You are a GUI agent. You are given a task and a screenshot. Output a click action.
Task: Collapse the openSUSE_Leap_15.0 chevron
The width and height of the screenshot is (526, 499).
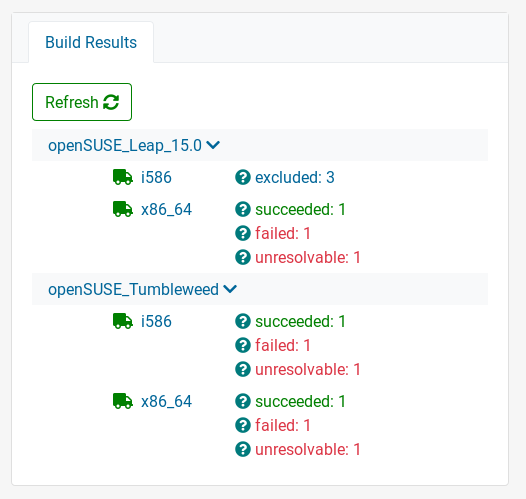(213, 145)
